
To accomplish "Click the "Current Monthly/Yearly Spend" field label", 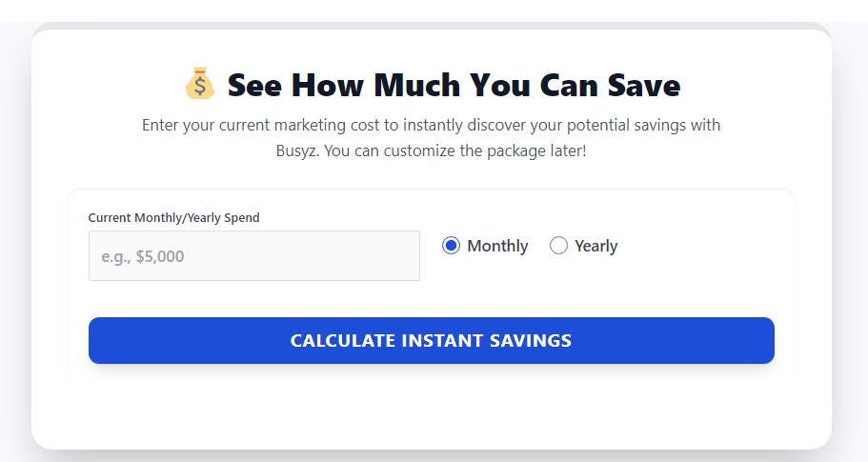I will (174, 217).
